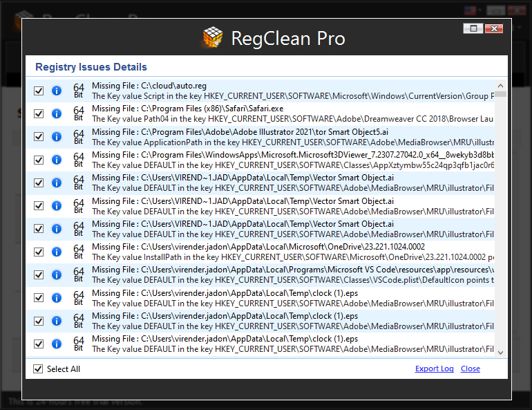Maximize the Registry Issues Details dialog
The height and width of the screenshot is (410, 532).
(473, 28)
